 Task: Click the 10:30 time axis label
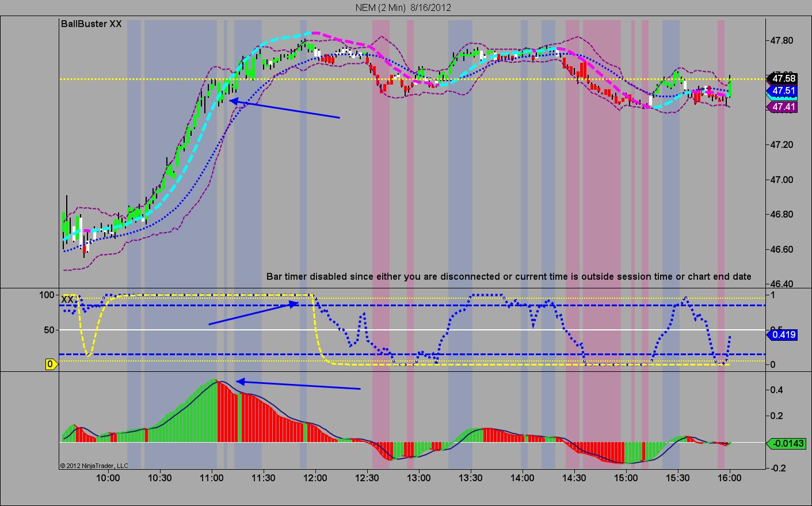159,478
